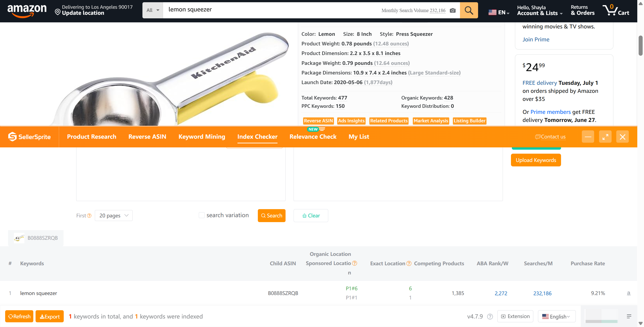644x327 pixels.
Task: Click the right text area box
Action: (398, 174)
